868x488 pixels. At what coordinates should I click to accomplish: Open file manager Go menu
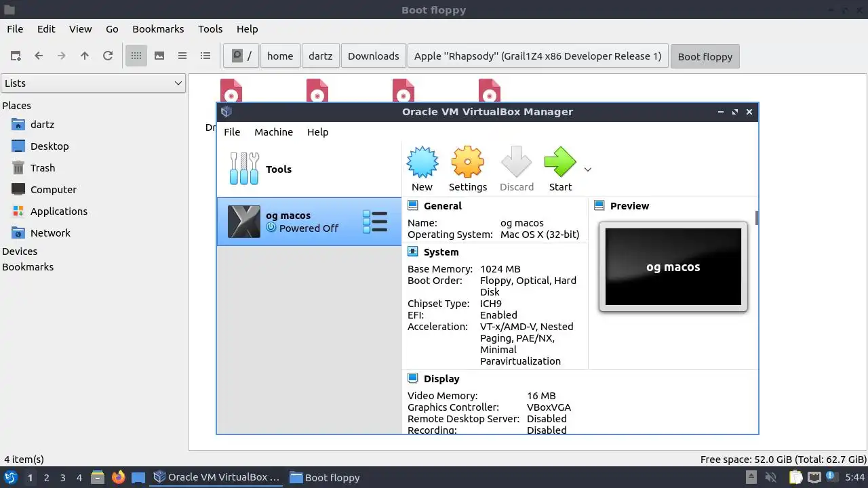click(x=112, y=28)
